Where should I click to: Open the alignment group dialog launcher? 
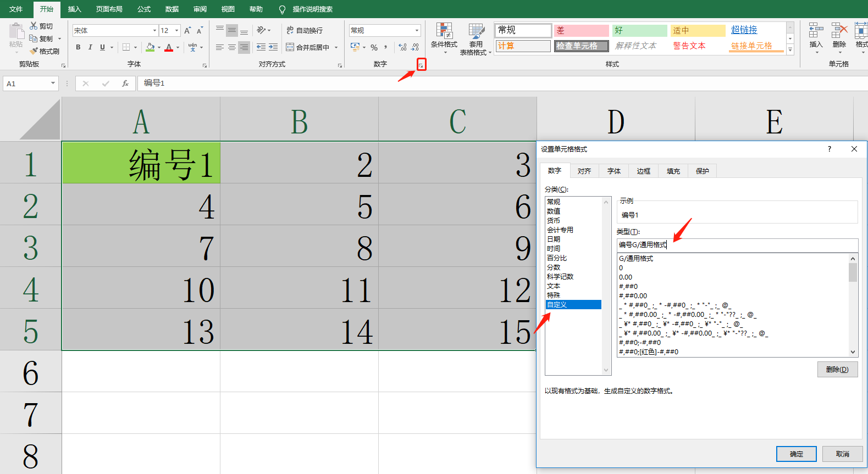tap(340, 65)
